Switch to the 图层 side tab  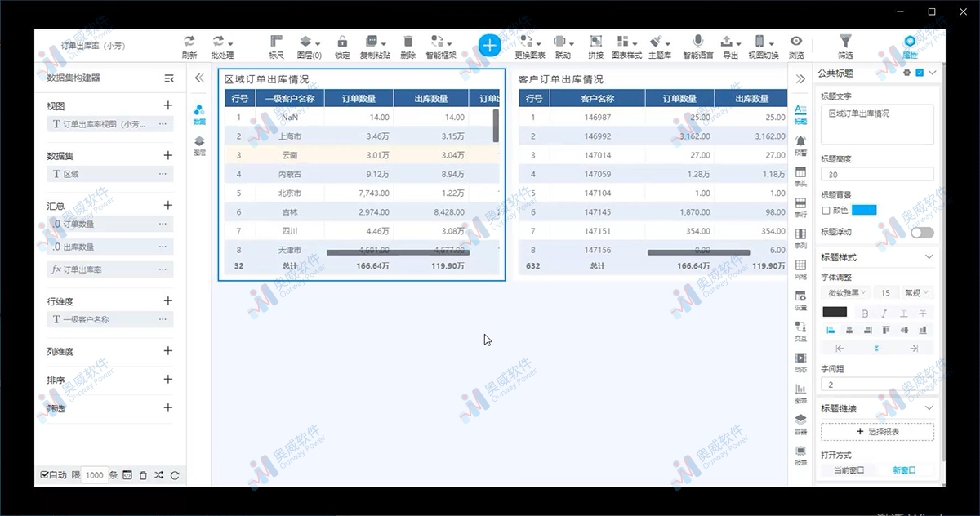[199, 146]
